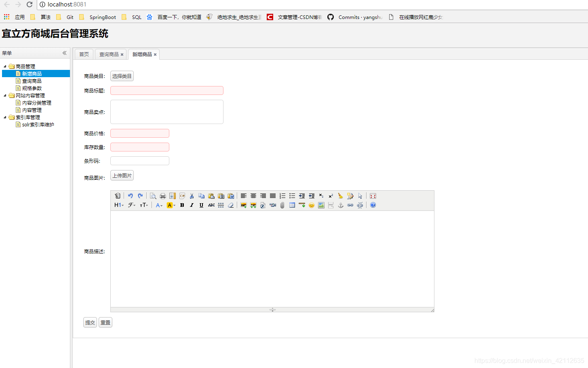
Task: Click the cut scissors icon
Action: tap(192, 196)
